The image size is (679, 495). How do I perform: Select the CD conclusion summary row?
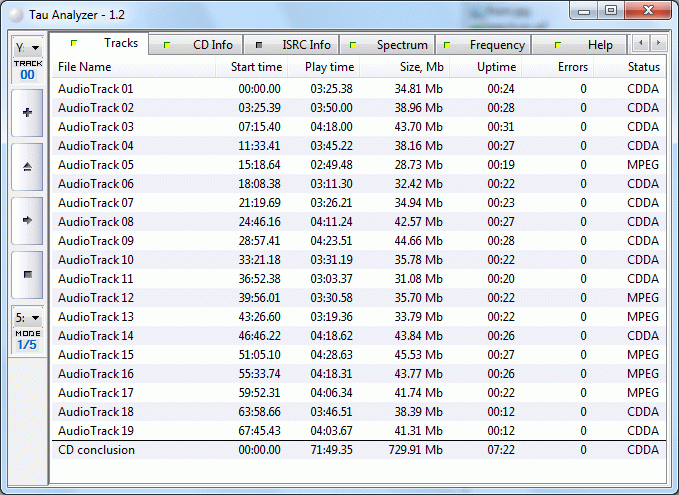click(x=96, y=450)
